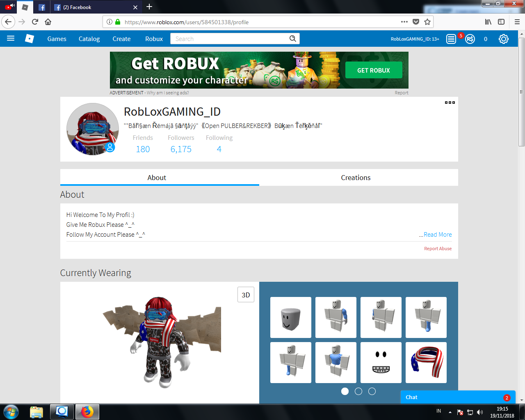Click the Firefox taskbar icon
Image resolution: width=525 pixels, height=420 pixels.
click(87, 412)
